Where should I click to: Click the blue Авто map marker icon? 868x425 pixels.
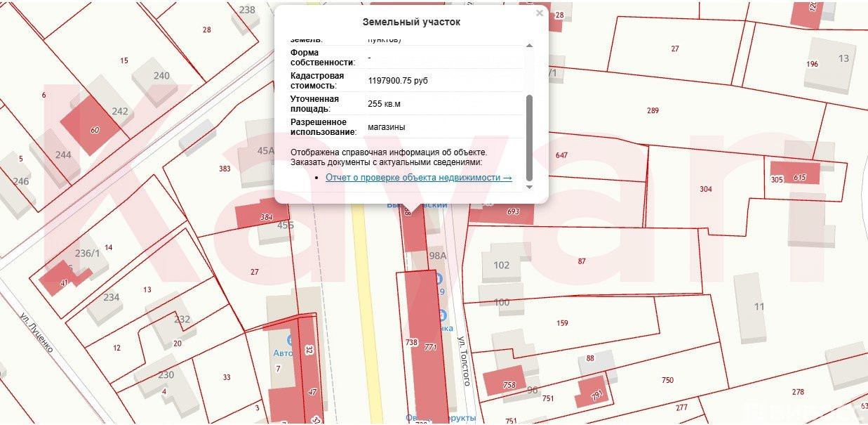[x=291, y=340]
